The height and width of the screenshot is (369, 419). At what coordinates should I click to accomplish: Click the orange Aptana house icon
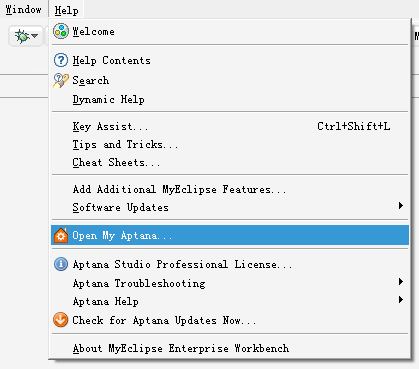(61, 235)
